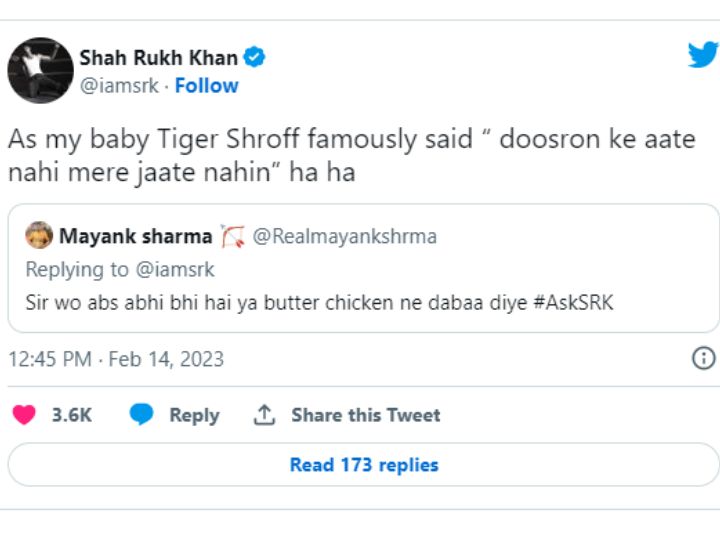Click the 3.6K likes count
The width and height of the screenshot is (720, 540).
pos(72,415)
